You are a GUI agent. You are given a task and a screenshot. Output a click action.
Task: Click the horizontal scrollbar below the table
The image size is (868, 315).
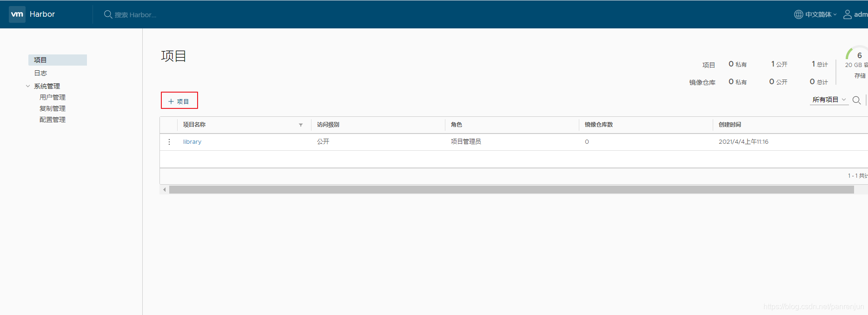click(x=511, y=190)
